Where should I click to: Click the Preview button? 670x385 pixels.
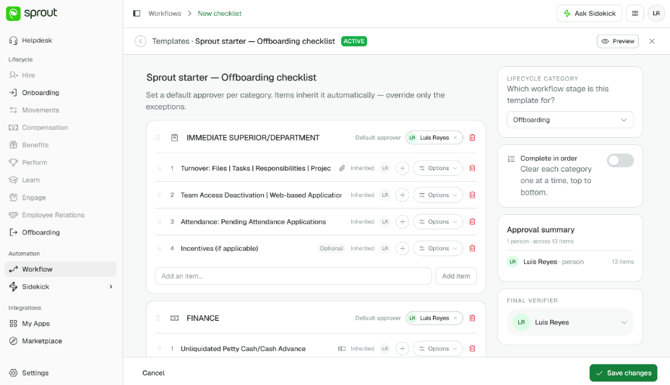[x=617, y=41]
